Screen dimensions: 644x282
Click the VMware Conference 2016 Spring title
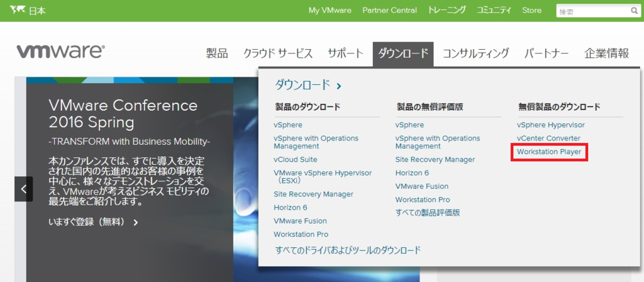(x=123, y=114)
